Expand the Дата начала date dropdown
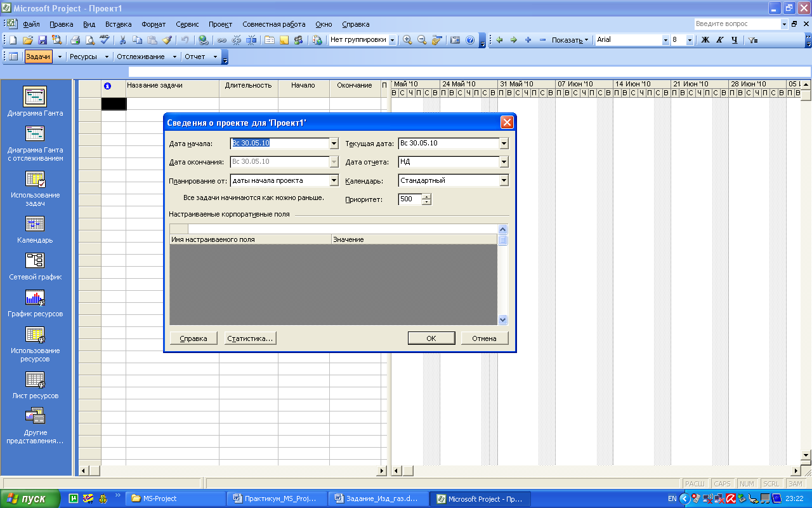Image resolution: width=812 pixels, height=508 pixels. coord(334,144)
